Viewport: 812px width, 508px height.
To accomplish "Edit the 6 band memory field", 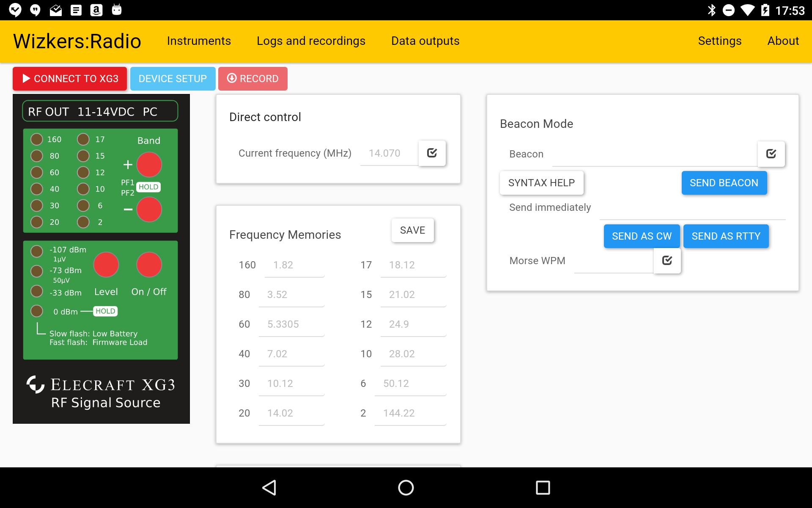I will [x=410, y=384].
